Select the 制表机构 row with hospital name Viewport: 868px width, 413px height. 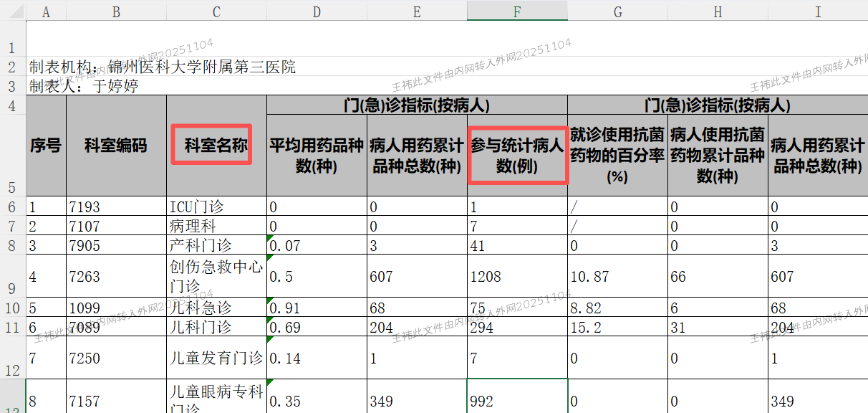[x=163, y=67]
